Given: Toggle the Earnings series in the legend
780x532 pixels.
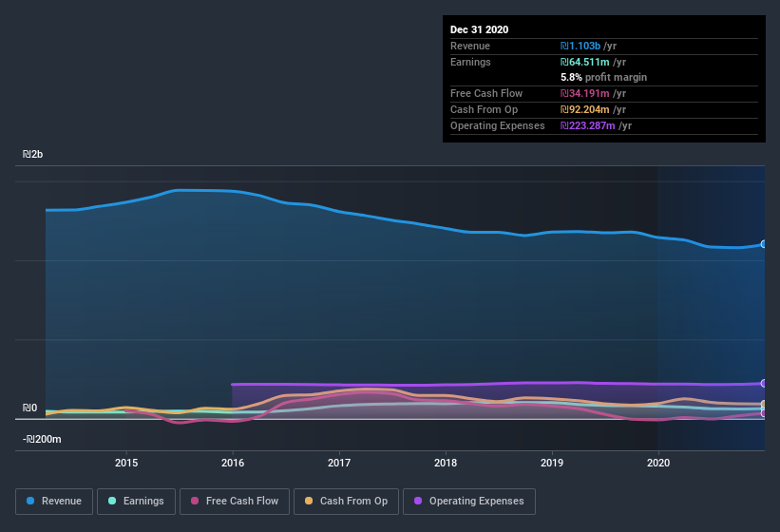Looking at the screenshot, I should [137, 501].
